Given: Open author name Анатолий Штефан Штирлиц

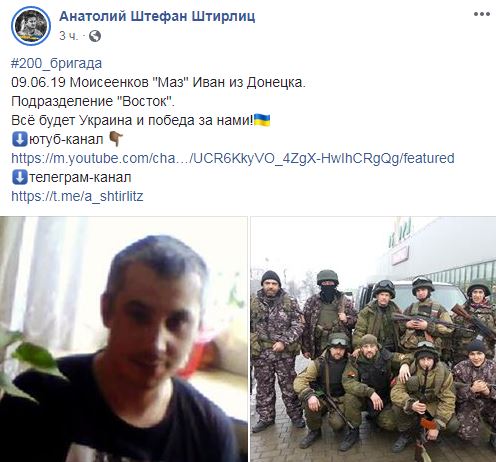Looking at the screenshot, I should click(157, 16).
